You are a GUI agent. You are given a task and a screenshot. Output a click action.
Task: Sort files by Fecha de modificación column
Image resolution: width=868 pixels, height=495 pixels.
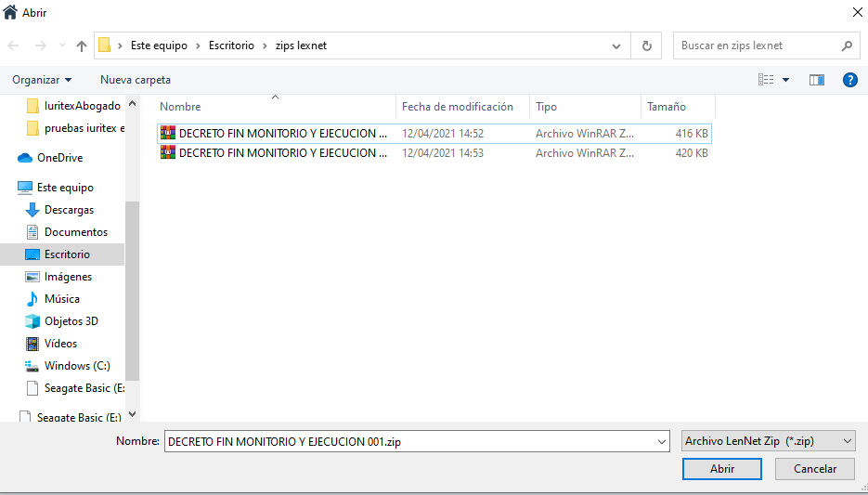click(x=458, y=107)
